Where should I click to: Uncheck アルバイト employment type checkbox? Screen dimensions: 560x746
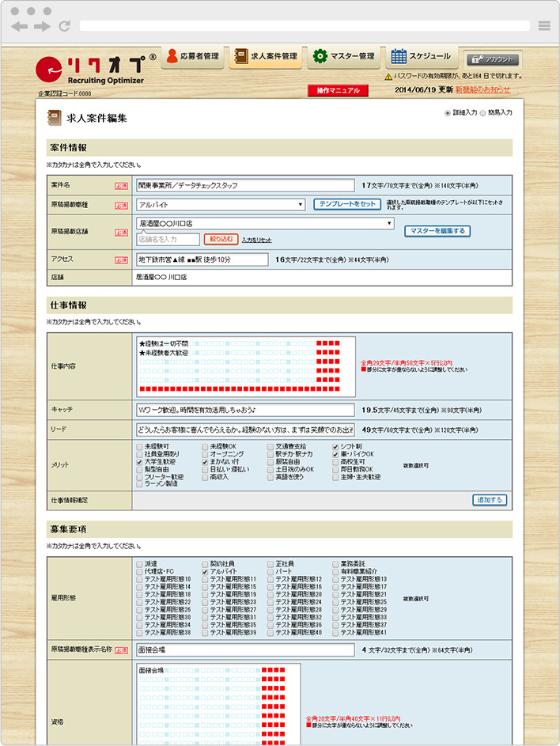(x=205, y=572)
